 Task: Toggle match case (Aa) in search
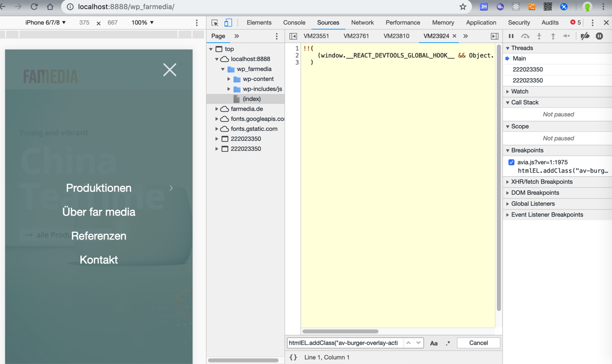[x=433, y=343]
